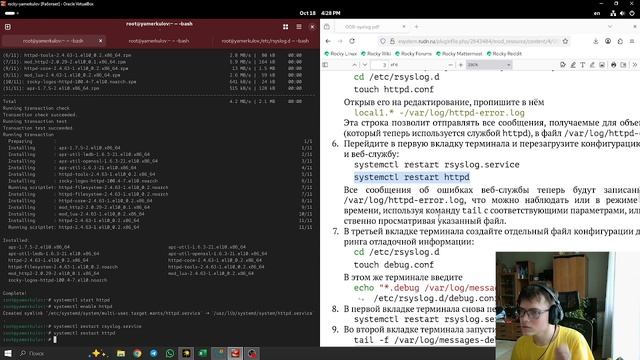
Task: Open the Oct 18 4:28 PM clock
Action: pyautogui.click(x=320, y=13)
